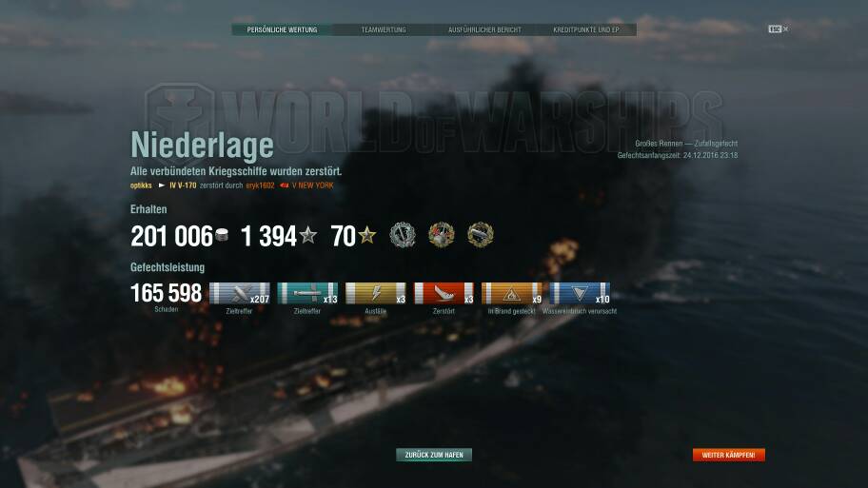This screenshot has width=868, height=488.
Task: Select the Persönliche Wertung tab
Action: coord(282,29)
